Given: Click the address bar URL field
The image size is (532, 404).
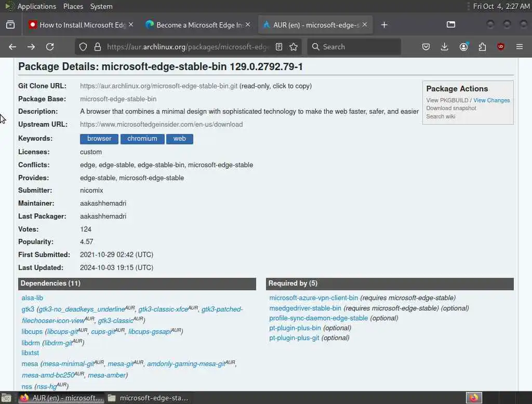Looking at the screenshot, I should tap(188, 47).
